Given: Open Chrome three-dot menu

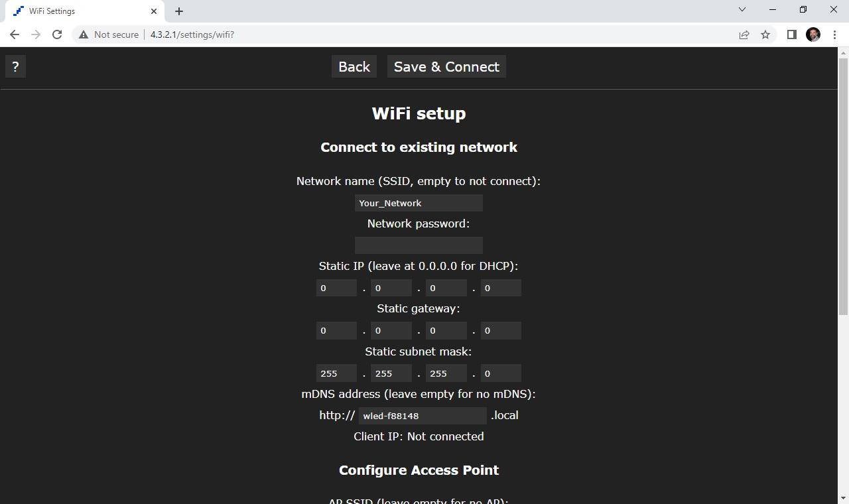Looking at the screenshot, I should pyautogui.click(x=834, y=34).
